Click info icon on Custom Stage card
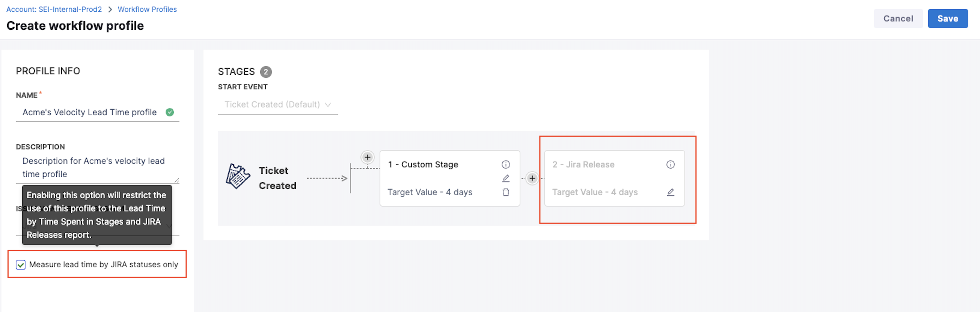Image resolution: width=980 pixels, height=312 pixels. 506,164
